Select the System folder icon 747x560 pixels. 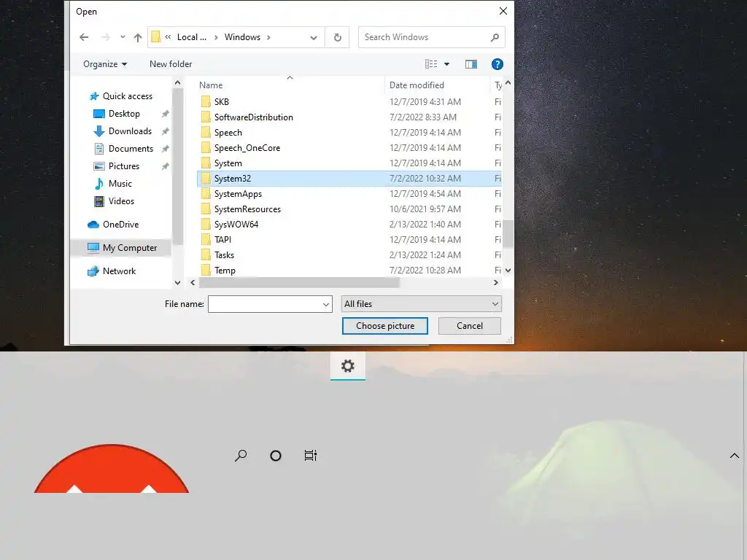pyautogui.click(x=206, y=163)
